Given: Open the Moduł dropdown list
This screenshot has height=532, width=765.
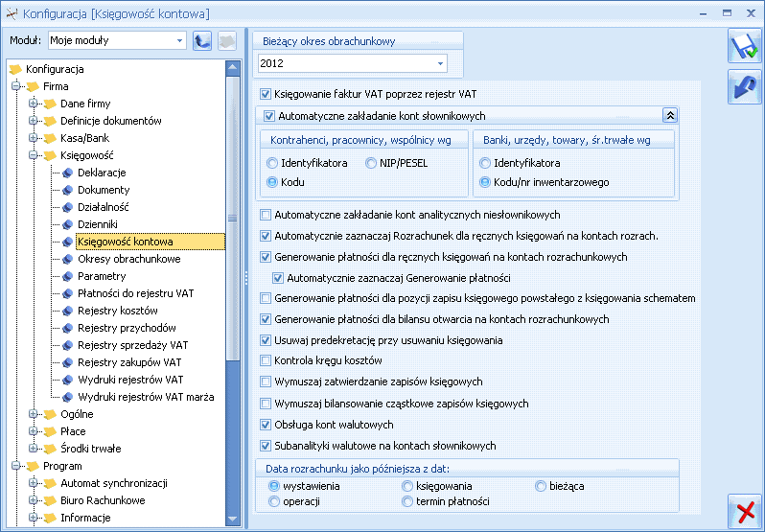Looking at the screenshot, I should pyautogui.click(x=179, y=40).
